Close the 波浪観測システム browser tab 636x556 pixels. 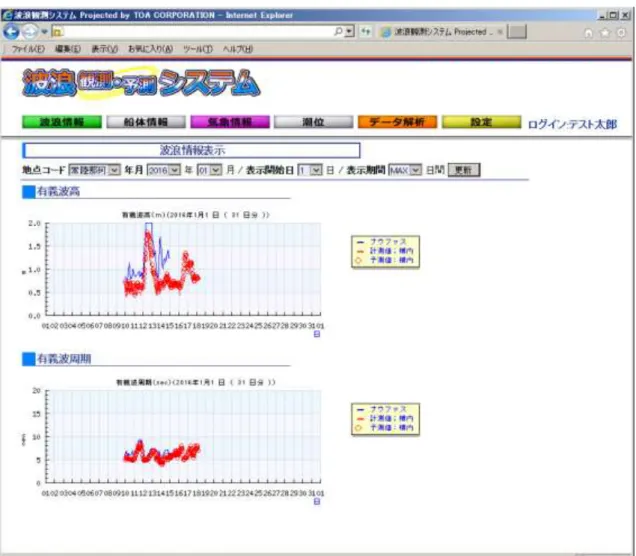(x=500, y=32)
